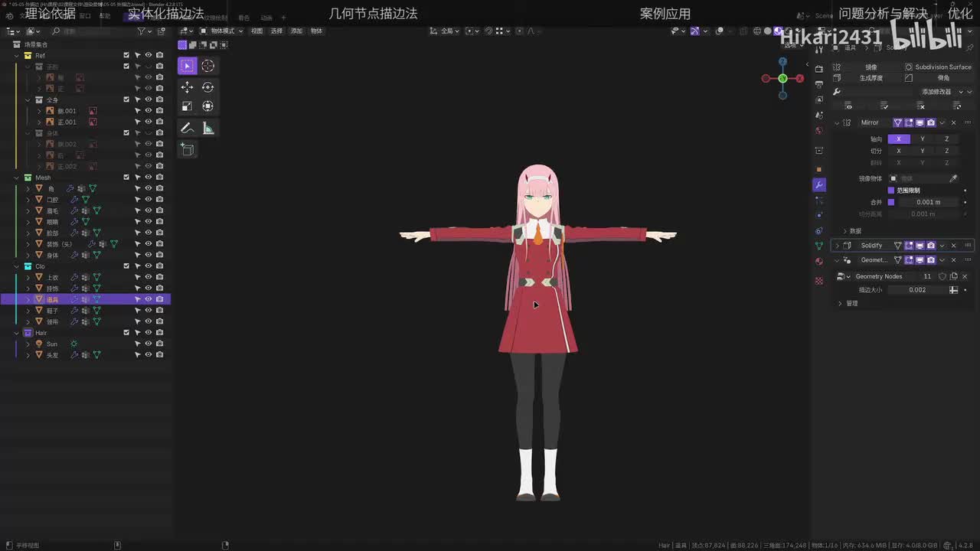Choose the Rotate tool
Viewport: 980px width, 551px height.
click(x=207, y=87)
